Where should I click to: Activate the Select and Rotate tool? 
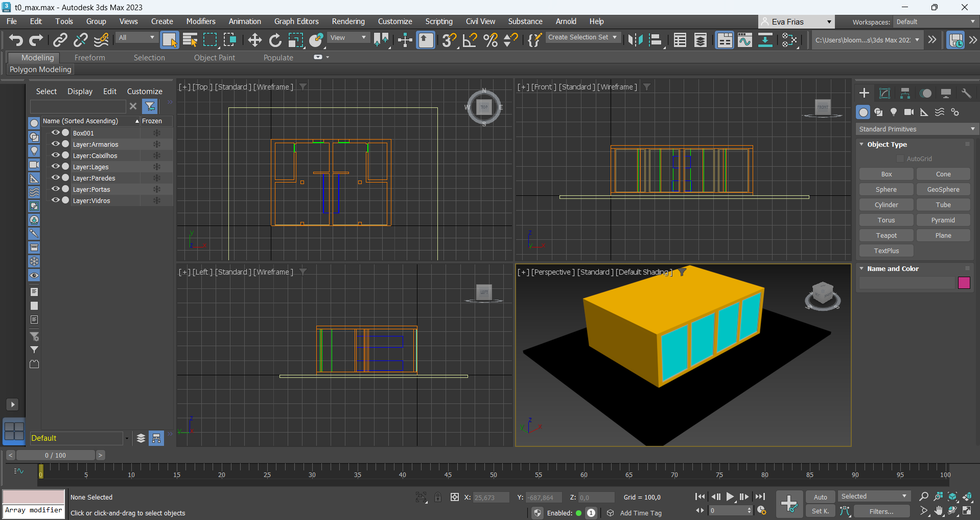pyautogui.click(x=275, y=40)
